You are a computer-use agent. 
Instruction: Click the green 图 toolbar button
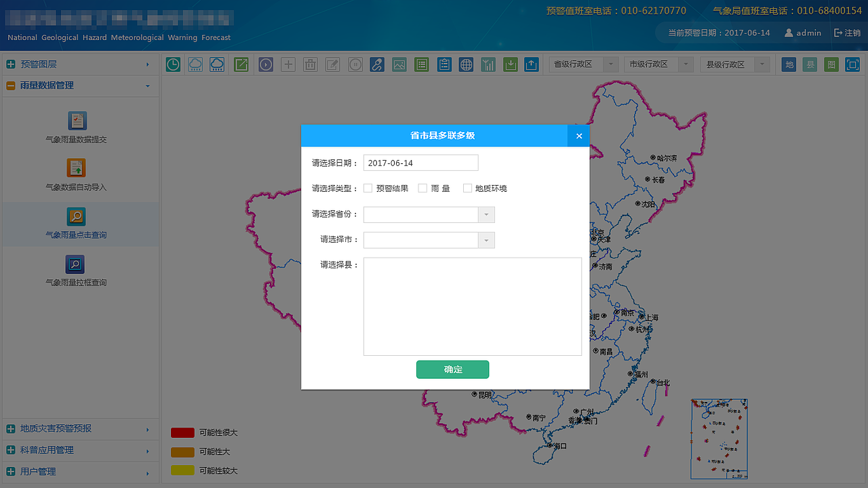click(831, 64)
